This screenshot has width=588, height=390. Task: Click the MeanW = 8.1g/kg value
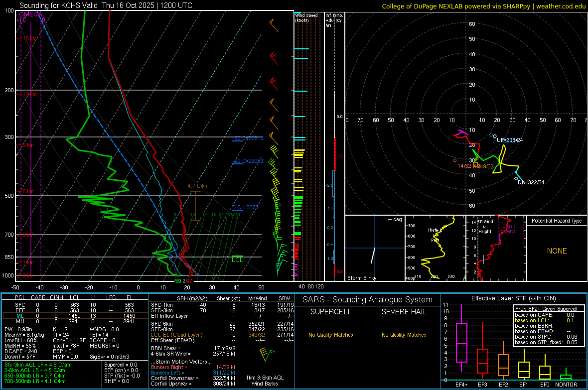[x=24, y=335]
